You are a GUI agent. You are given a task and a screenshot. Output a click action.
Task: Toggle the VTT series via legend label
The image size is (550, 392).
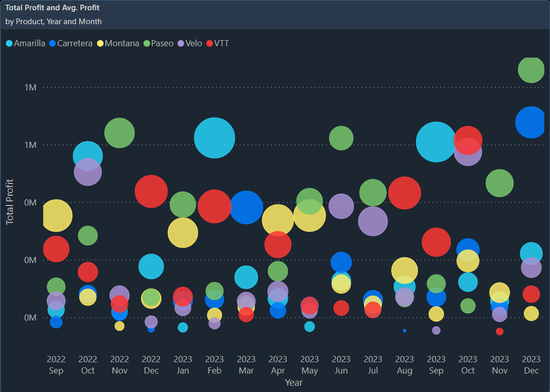[x=221, y=43]
